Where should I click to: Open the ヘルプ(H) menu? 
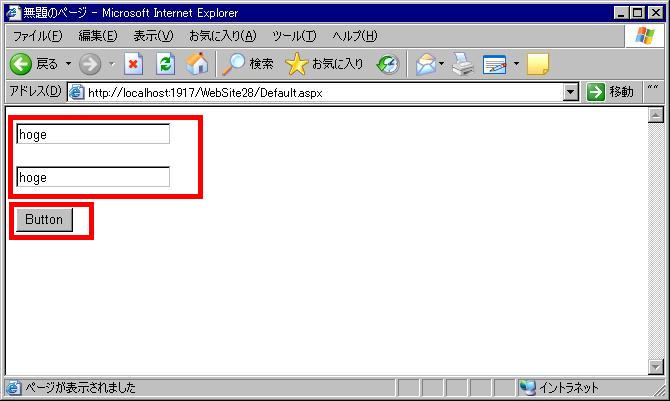click(x=355, y=36)
